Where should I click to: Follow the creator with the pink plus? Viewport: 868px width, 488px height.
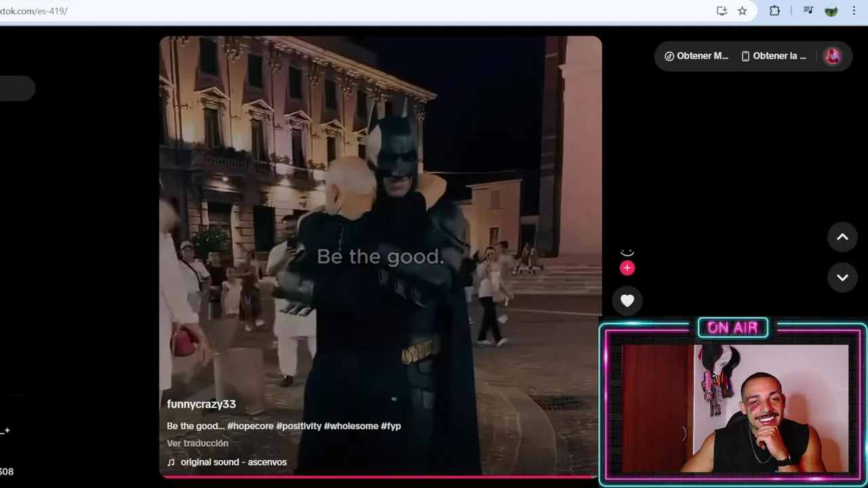point(627,268)
